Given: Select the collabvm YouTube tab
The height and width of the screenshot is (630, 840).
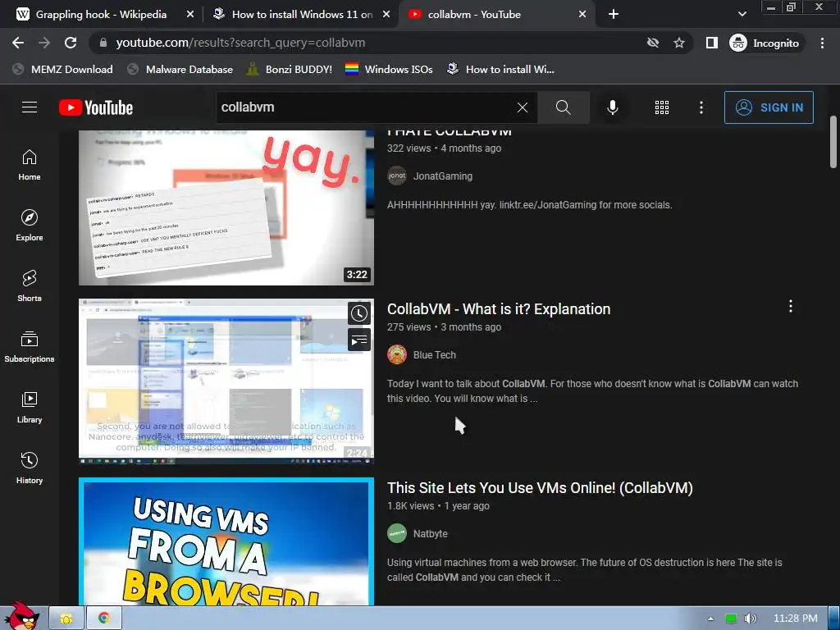Looking at the screenshot, I should pyautogui.click(x=474, y=15).
